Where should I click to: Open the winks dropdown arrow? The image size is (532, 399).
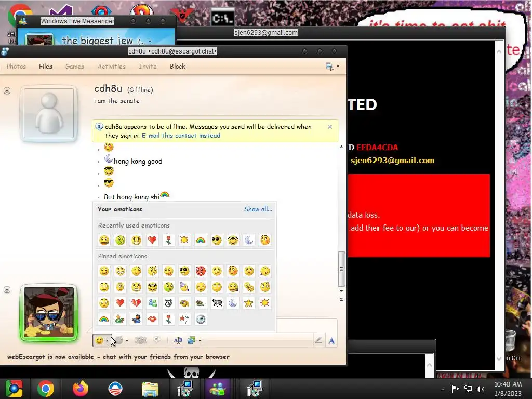click(x=127, y=340)
